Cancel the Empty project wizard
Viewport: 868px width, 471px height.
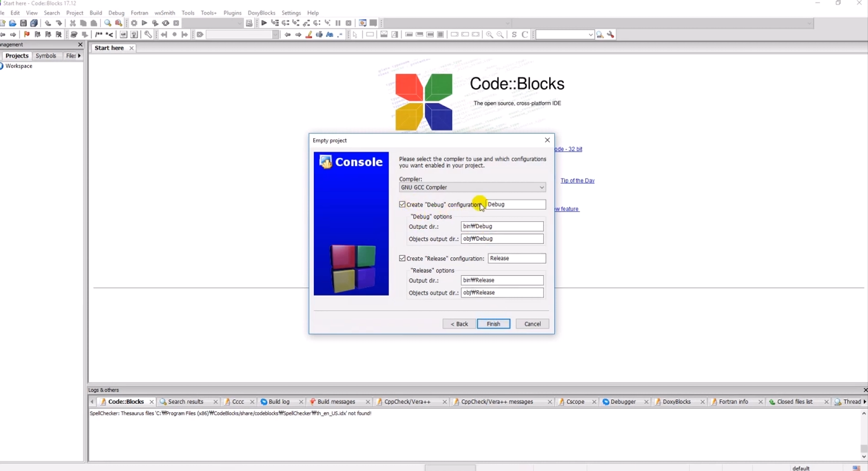click(533, 324)
